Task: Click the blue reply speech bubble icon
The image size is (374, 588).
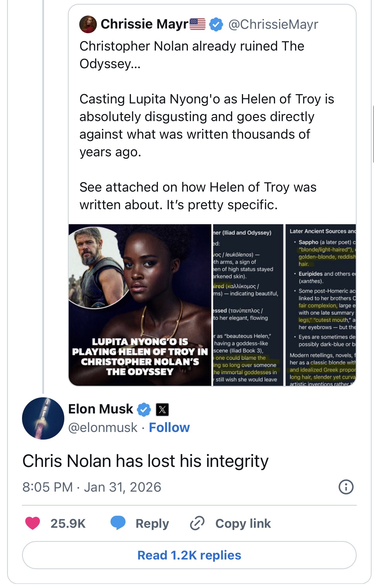Action: click(x=118, y=523)
